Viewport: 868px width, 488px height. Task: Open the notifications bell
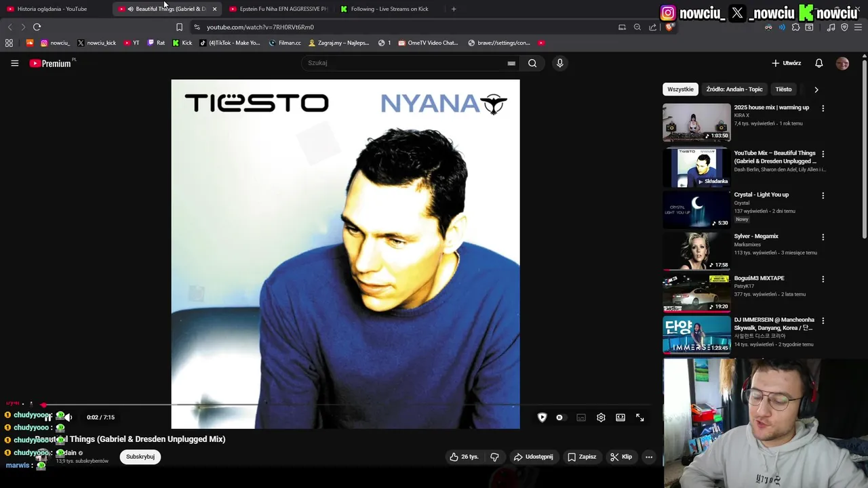click(819, 63)
